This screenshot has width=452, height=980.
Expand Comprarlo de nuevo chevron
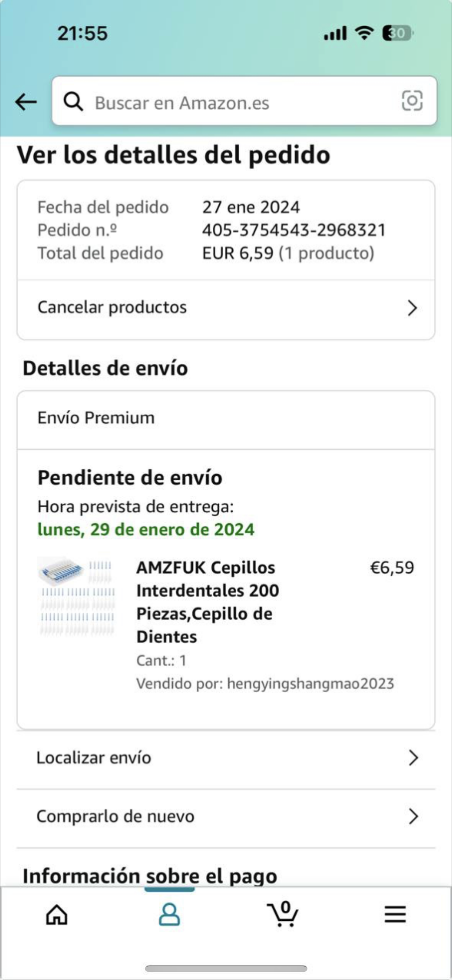pos(413,816)
